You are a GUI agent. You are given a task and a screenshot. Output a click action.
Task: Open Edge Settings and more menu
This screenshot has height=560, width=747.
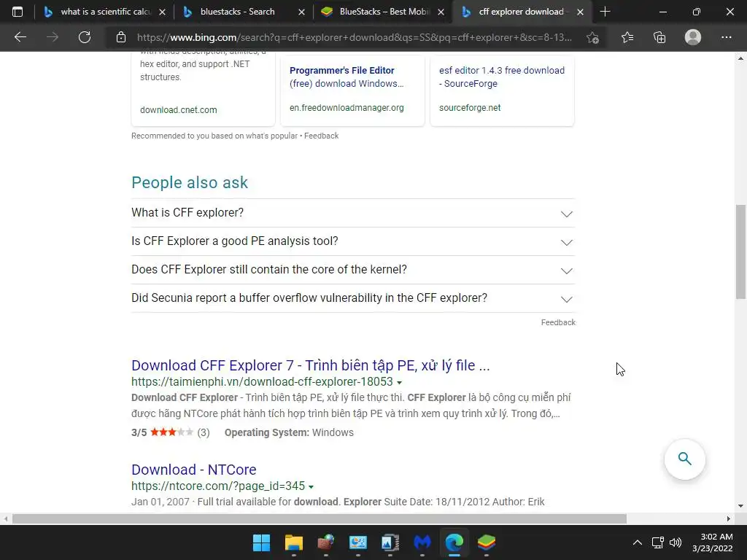coord(726,37)
